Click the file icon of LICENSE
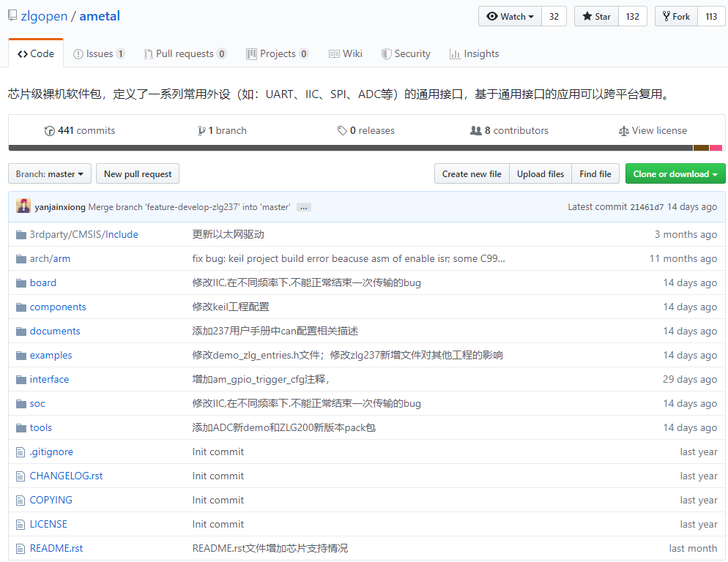Viewport: 728px width, 562px height. [21, 525]
